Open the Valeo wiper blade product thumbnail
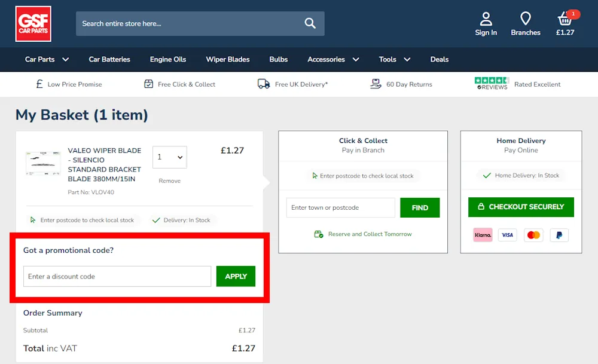 coord(43,163)
